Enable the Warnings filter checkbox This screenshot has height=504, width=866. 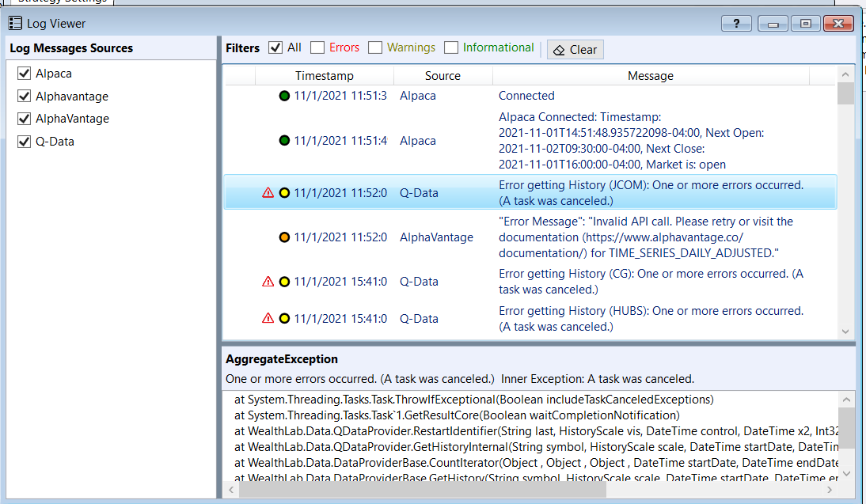click(375, 47)
